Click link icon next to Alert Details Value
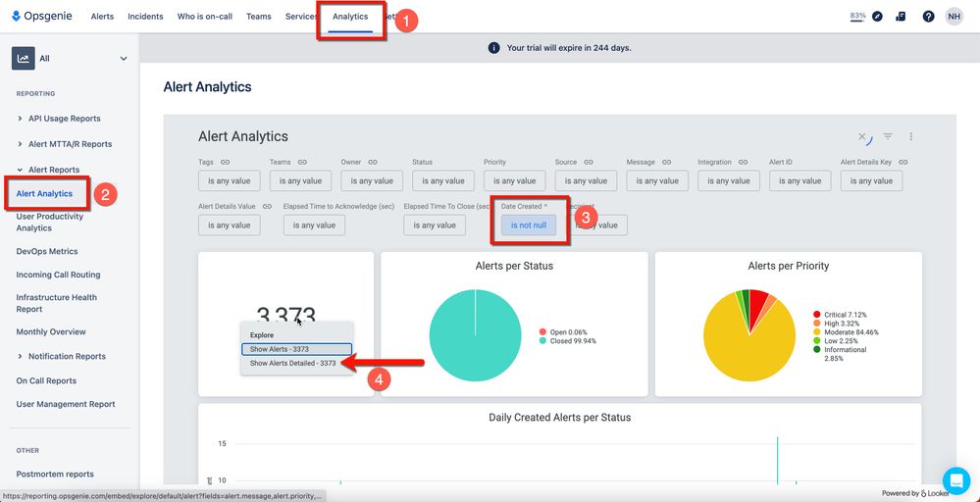This screenshot has width=980, height=502. tap(267, 207)
